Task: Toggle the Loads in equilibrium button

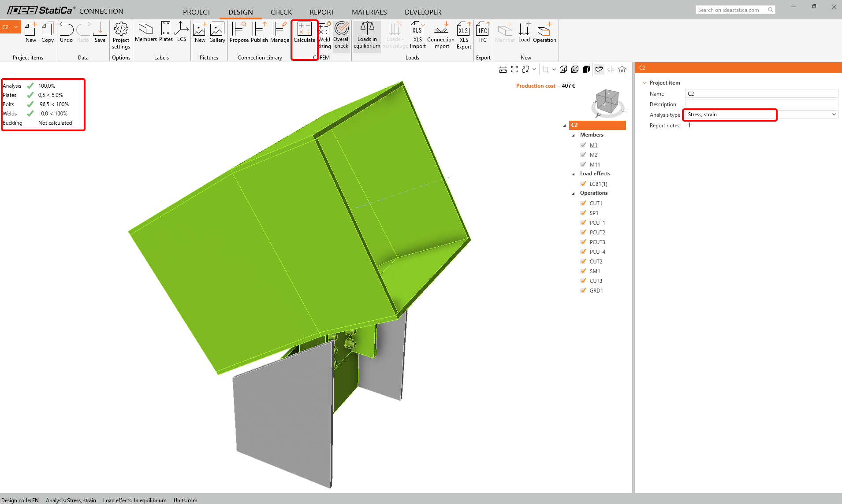Action: pyautogui.click(x=367, y=35)
